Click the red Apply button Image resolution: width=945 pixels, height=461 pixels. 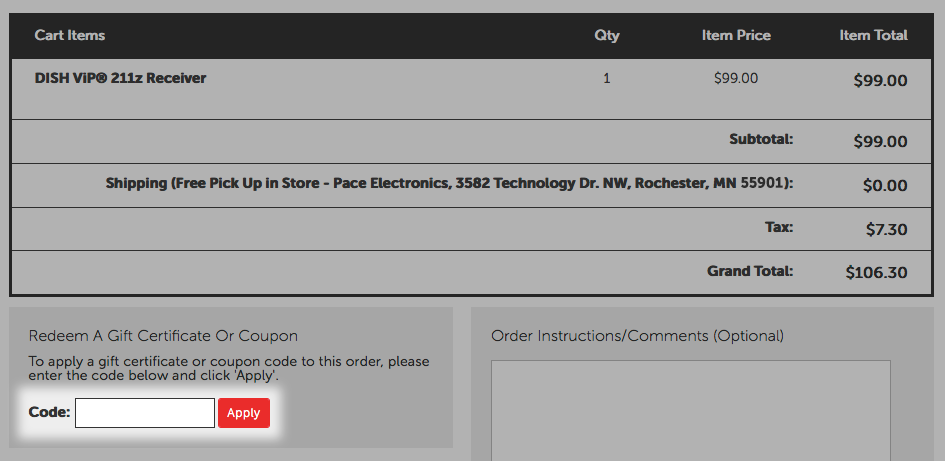[243, 413]
